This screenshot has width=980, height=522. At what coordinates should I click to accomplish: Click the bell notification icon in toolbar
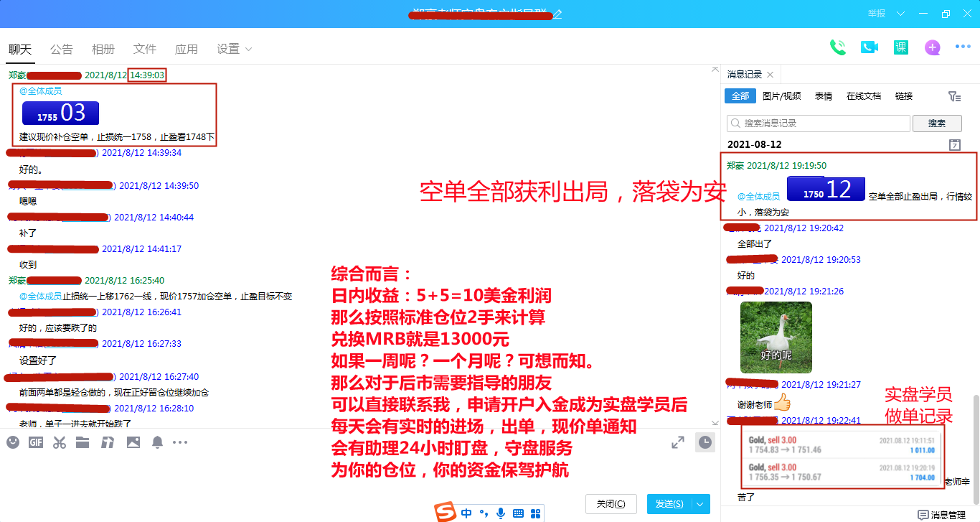157,442
